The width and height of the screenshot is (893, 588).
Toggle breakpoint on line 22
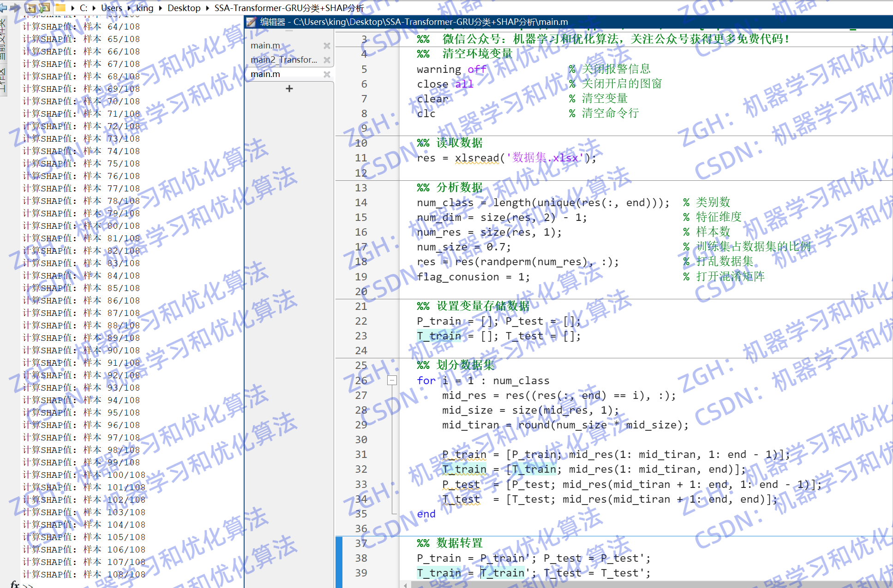click(x=361, y=321)
